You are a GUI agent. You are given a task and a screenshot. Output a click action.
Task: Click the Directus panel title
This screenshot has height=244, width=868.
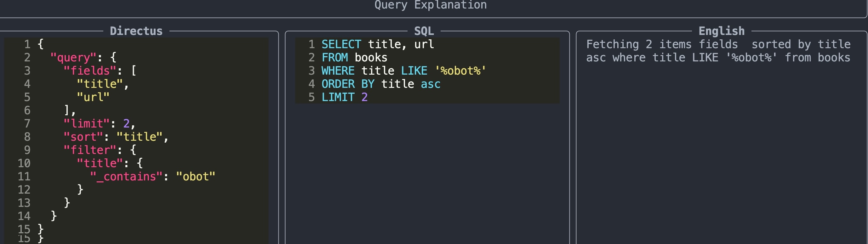136,31
